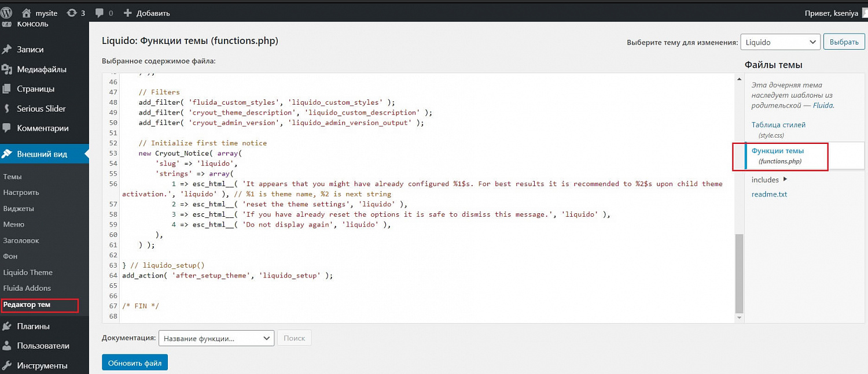This screenshot has height=374, width=868.
Task: Open the Меню submenu item
Action: (x=14, y=224)
